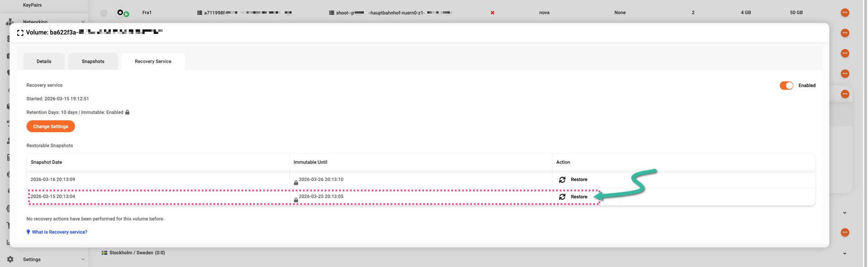Open the 'What is Recovery service?' link
Image resolution: width=868 pixels, height=267 pixels.
pyautogui.click(x=60, y=232)
